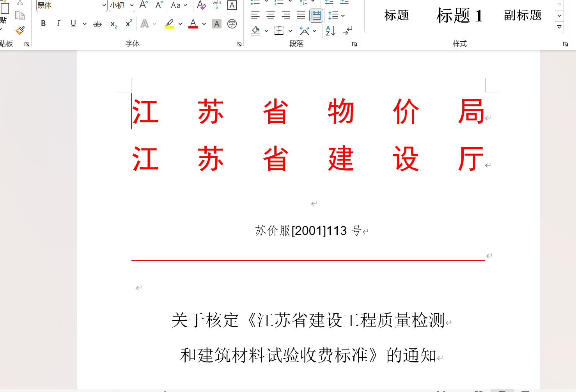Open the font color dropdown arrow
This screenshot has width=576, height=392.
pyautogui.click(x=204, y=24)
